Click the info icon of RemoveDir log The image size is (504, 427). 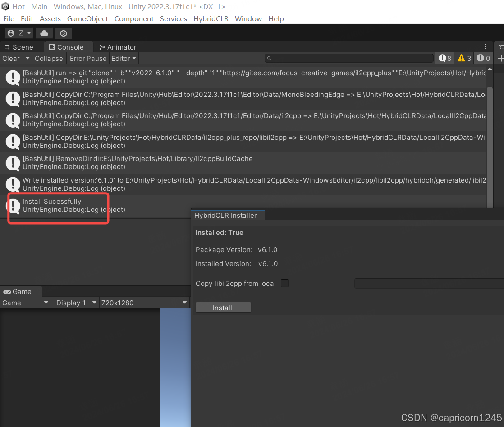click(13, 163)
